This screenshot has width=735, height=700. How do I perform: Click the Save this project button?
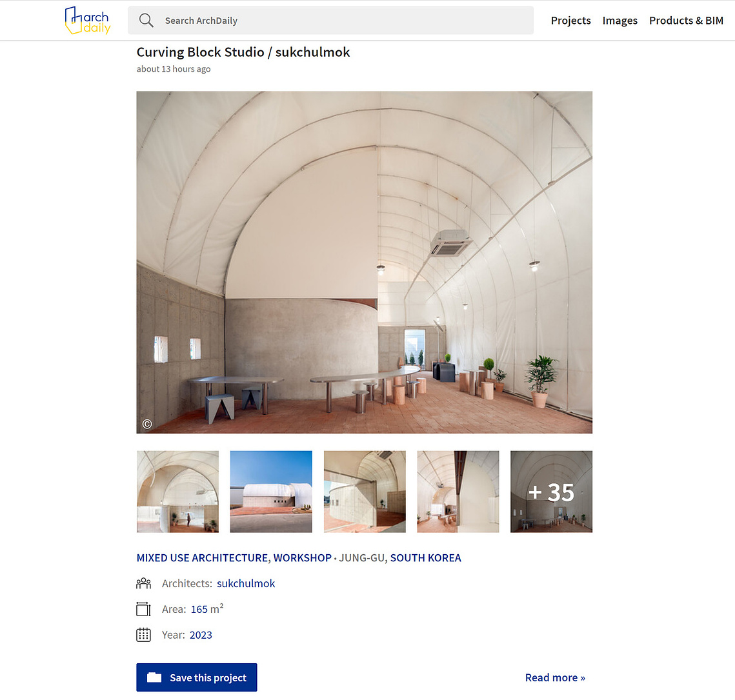[197, 677]
